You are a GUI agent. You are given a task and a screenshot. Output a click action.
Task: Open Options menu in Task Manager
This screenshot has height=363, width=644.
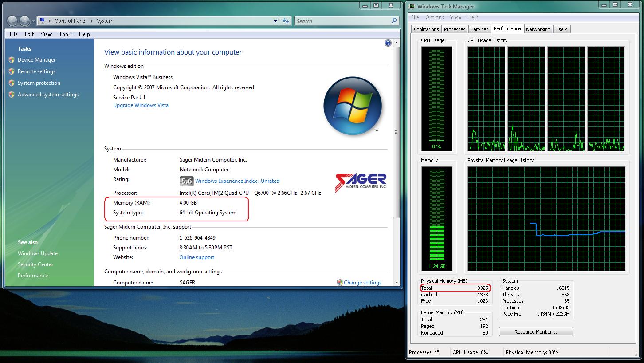[435, 17]
